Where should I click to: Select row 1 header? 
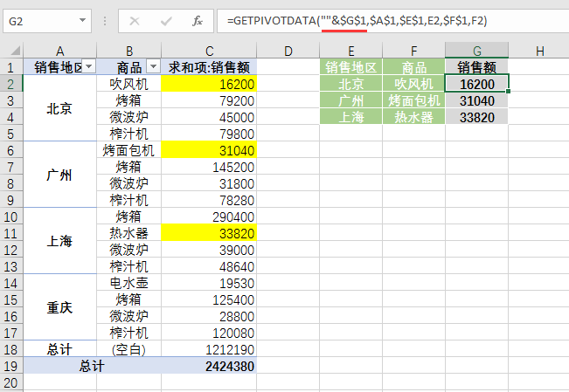tap(10, 67)
